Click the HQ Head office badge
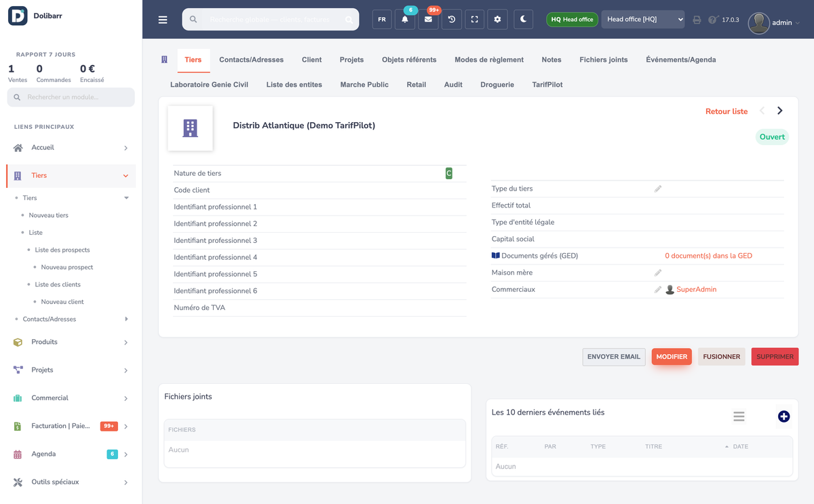This screenshot has width=814, height=504. point(572,20)
